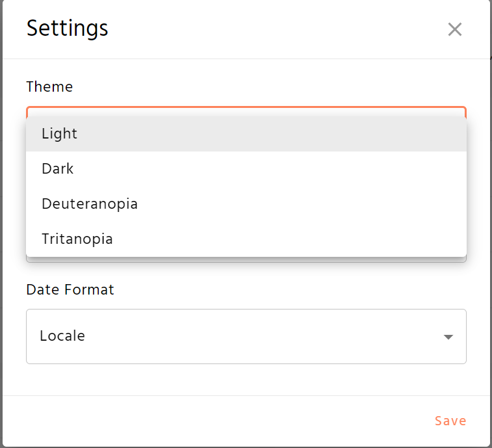This screenshot has width=492, height=448.
Task: Save the settings
Action: [x=450, y=421]
